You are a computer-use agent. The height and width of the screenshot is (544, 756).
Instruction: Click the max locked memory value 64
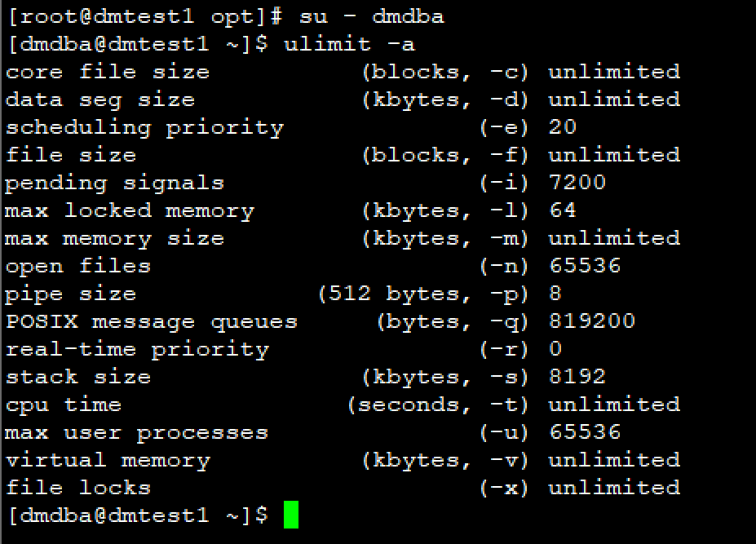[563, 210]
